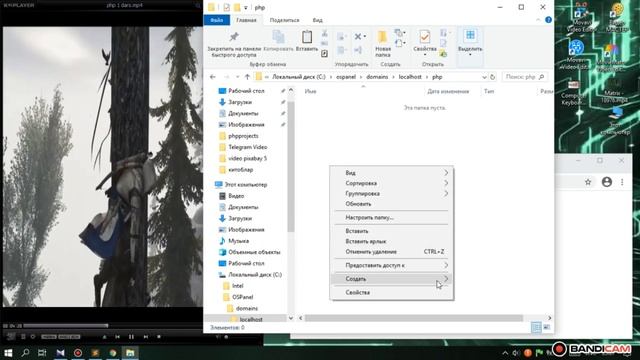Open the Chrome profile avatar
This screenshot has width=640, height=360.
click(607, 182)
